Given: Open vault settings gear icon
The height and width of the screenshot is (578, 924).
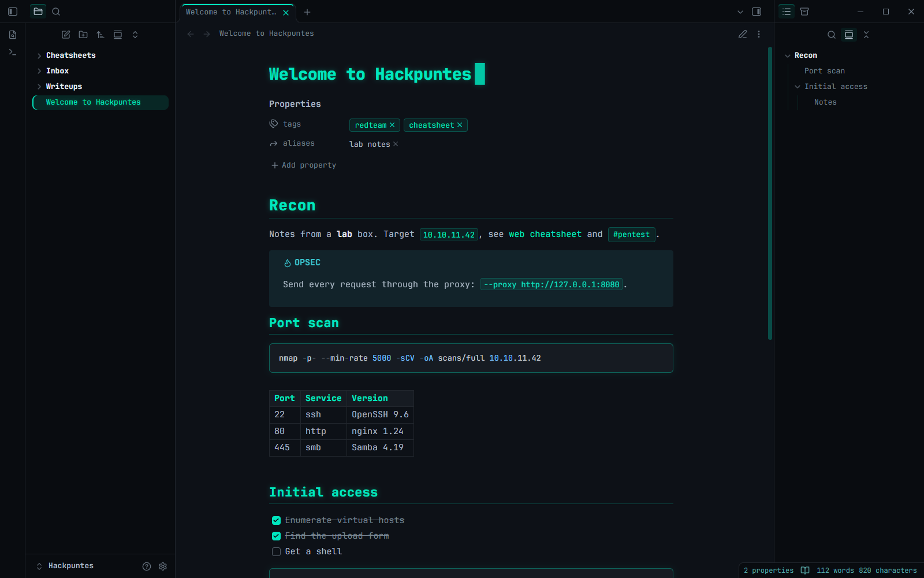Looking at the screenshot, I should click(163, 566).
